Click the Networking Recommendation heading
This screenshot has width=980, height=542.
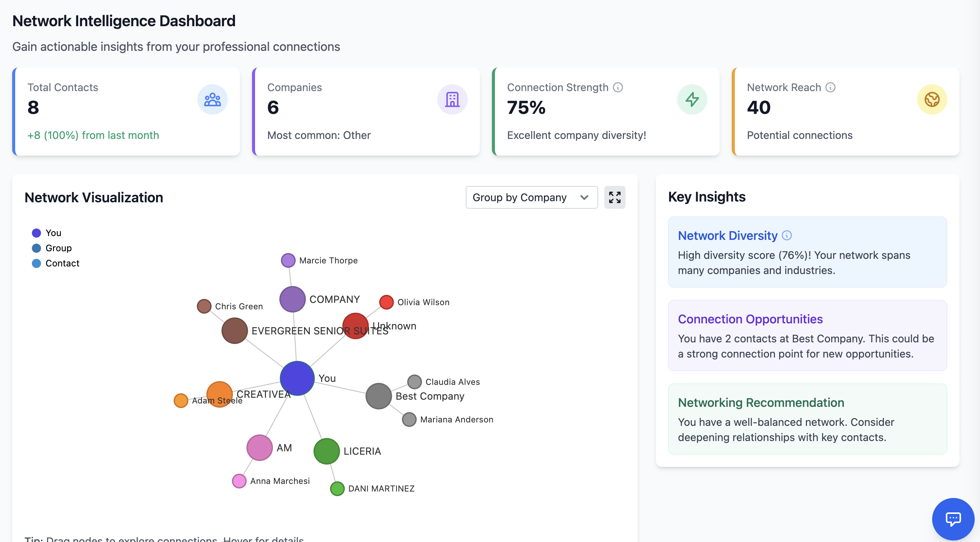pyautogui.click(x=761, y=402)
